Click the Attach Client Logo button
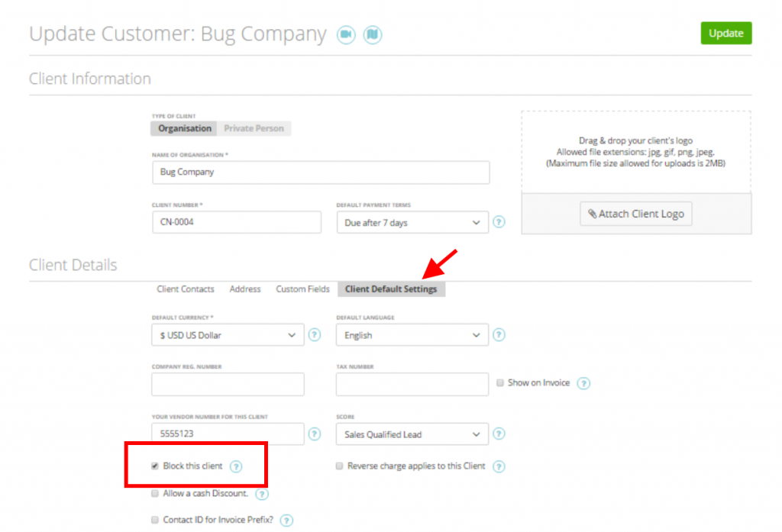This screenshot has height=532, width=782. coord(635,214)
